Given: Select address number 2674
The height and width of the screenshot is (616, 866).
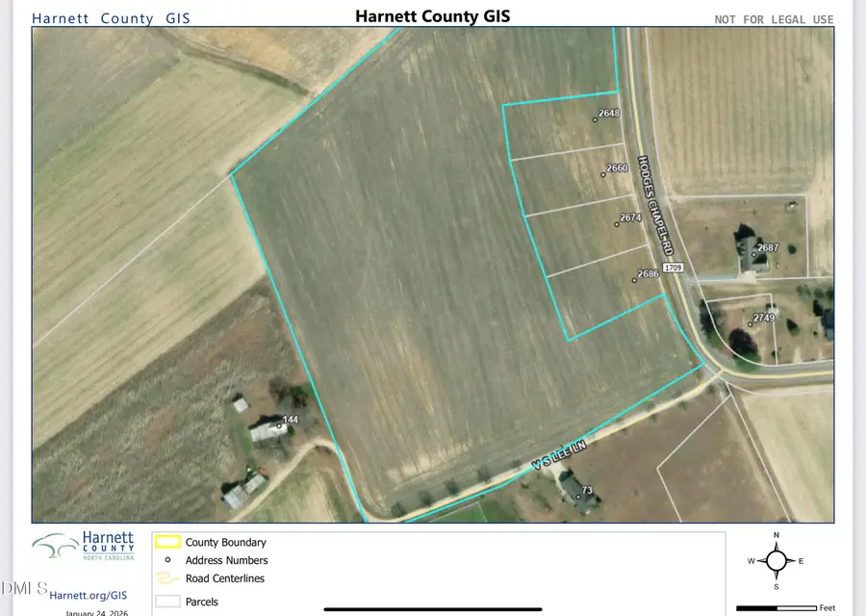Looking at the screenshot, I should (x=630, y=218).
